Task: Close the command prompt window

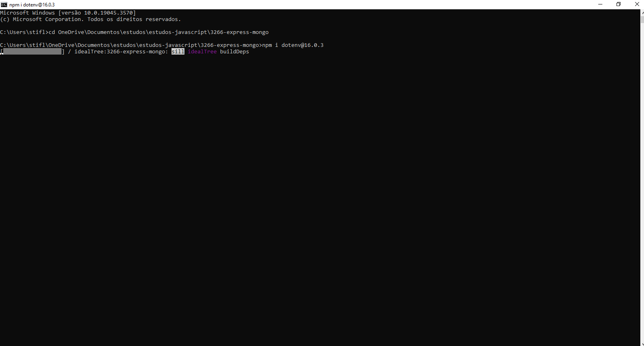Action: (x=637, y=4)
